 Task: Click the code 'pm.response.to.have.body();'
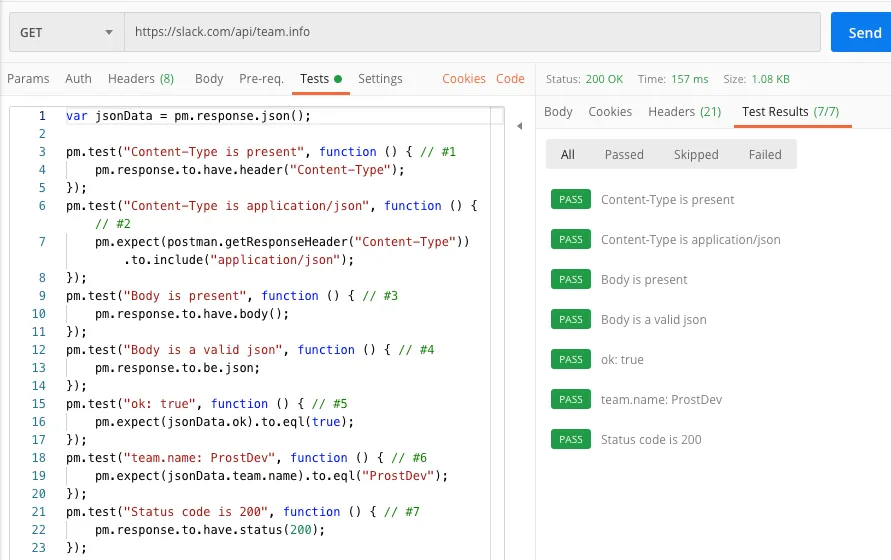pos(191,314)
